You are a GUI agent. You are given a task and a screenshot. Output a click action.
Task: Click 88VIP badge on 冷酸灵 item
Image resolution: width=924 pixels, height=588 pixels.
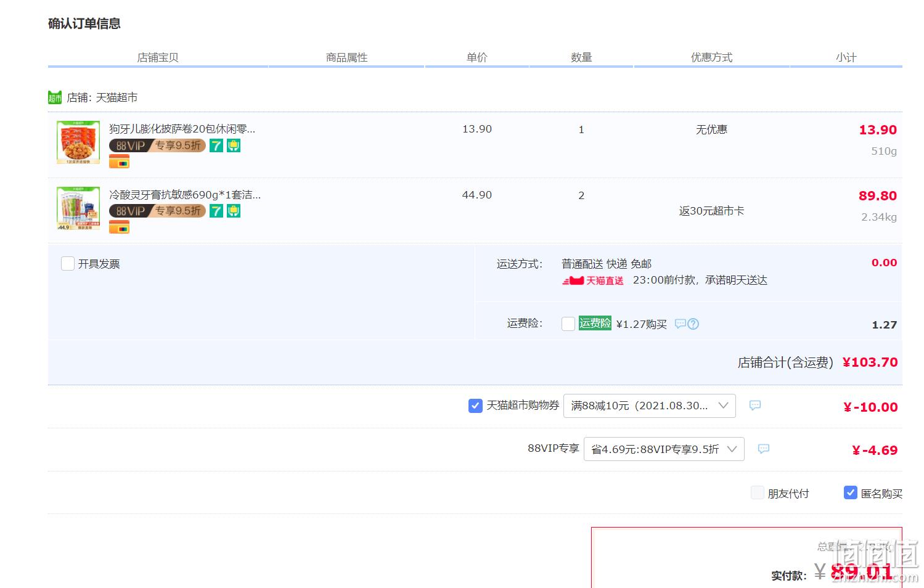157,211
